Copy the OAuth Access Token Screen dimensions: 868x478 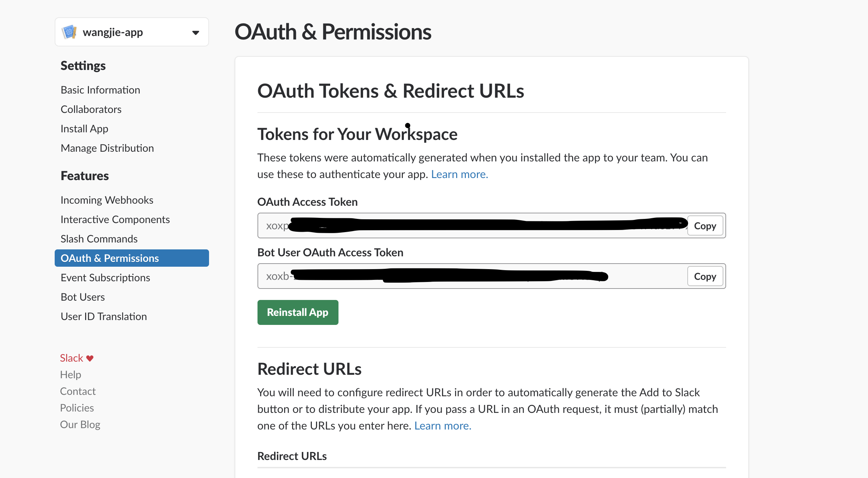coord(705,226)
